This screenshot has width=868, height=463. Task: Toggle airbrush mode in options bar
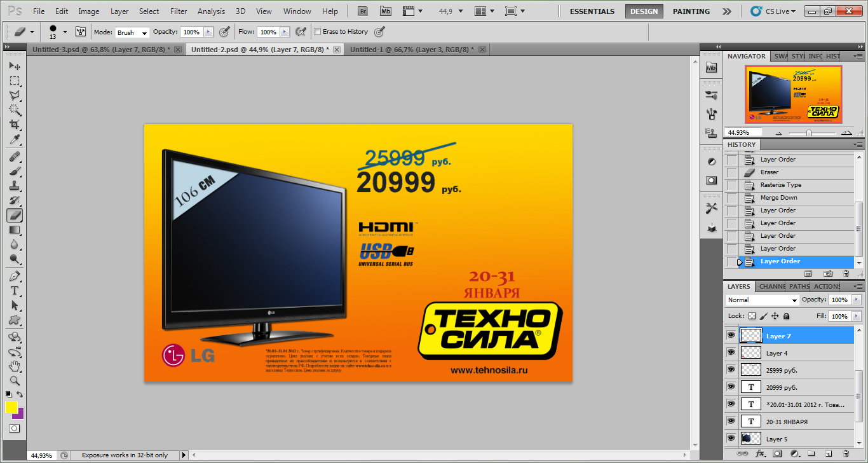click(x=301, y=31)
